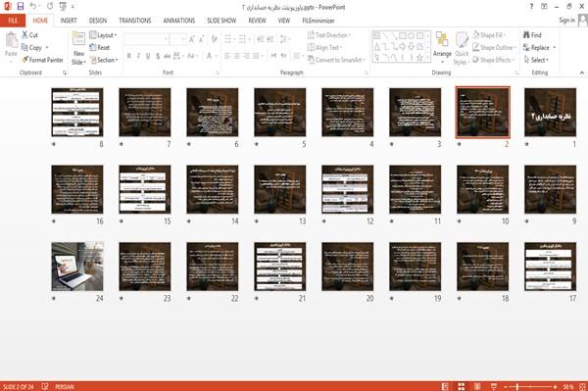
Task: Toggle Underline formatting button
Action: (148, 56)
